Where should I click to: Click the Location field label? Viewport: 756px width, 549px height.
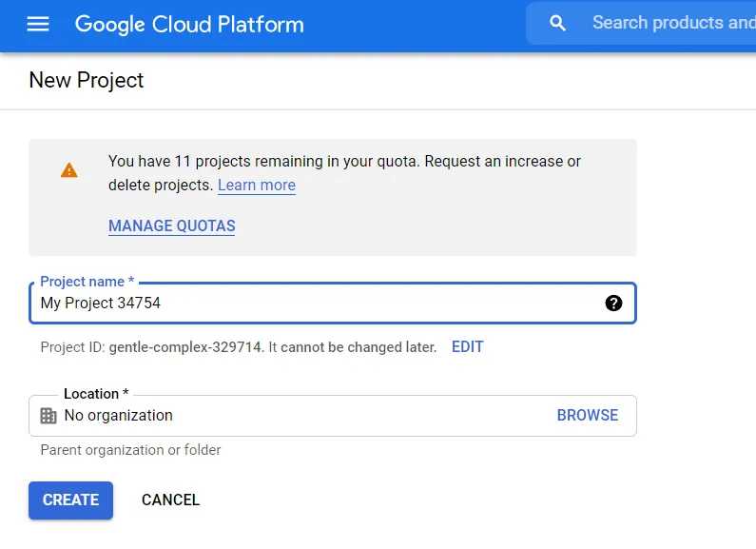[95, 394]
